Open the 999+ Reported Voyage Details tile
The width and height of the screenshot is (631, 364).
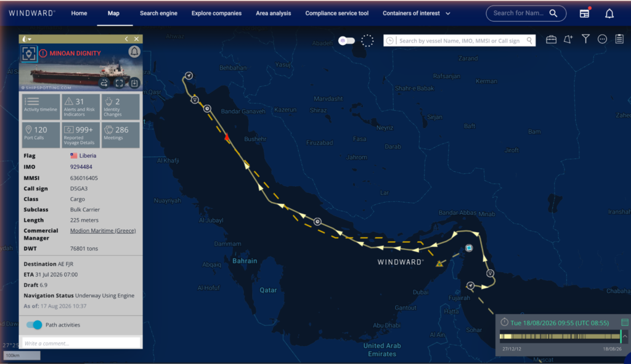pos(81,135)
